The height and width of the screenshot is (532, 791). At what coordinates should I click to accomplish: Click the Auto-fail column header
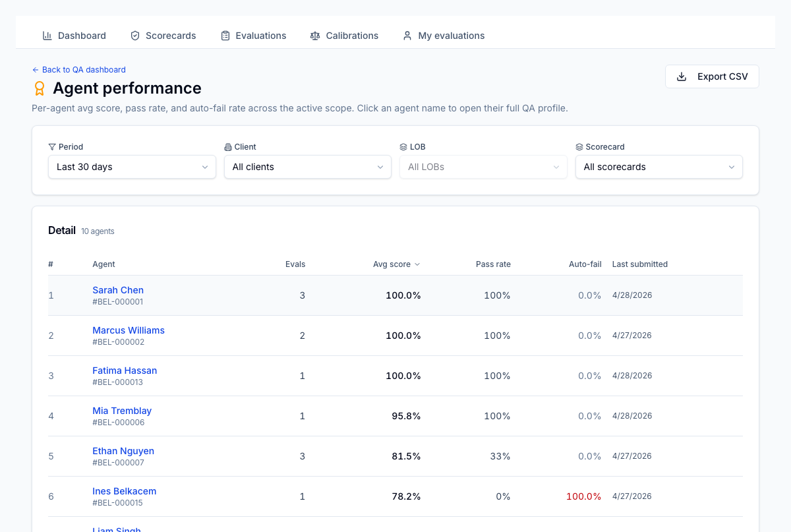(585, 264)
